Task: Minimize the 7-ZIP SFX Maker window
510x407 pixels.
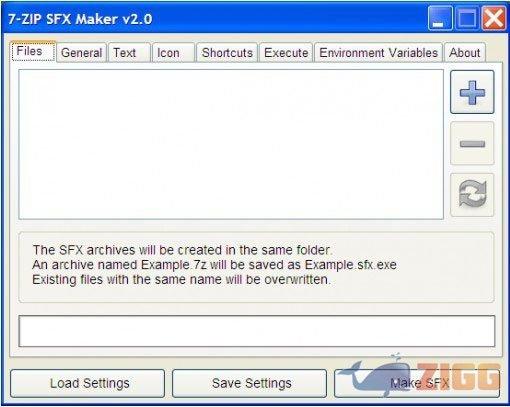Action: [440, 19]
